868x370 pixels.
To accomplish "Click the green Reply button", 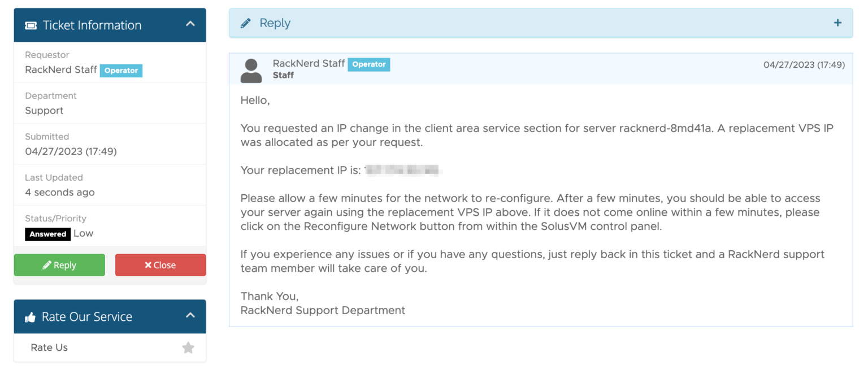I will pyautogui.click(x=59, y=264).
